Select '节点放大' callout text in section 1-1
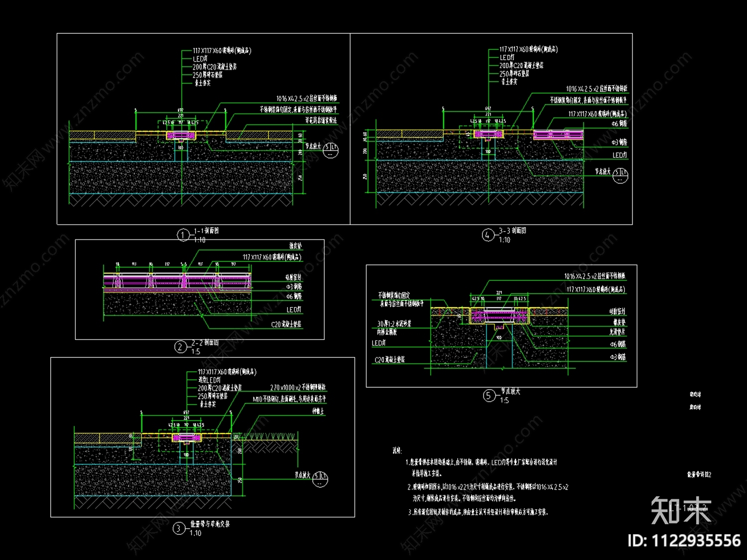Viewport: 747px width, 560px height. tap(313, 146)
